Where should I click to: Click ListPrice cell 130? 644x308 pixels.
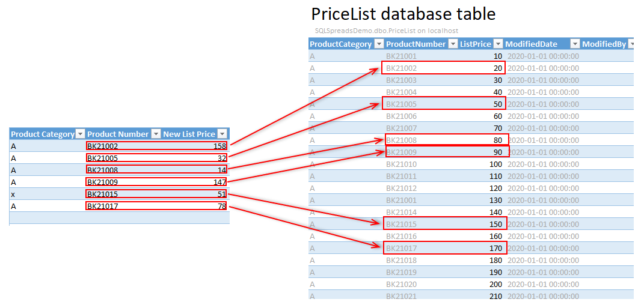495,200
